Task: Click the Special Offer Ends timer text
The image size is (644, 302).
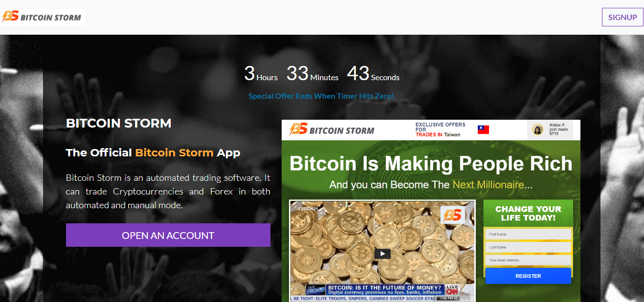Action: pos(321,96)
